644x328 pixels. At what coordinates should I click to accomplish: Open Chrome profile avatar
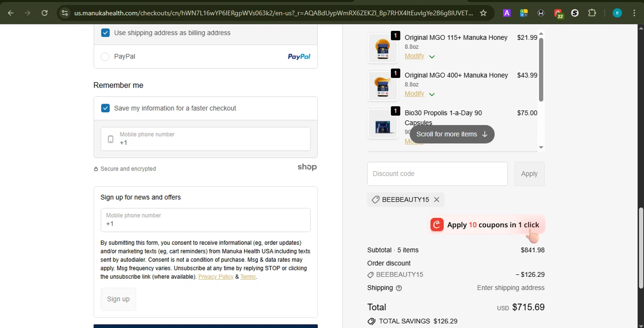[617, 13]
